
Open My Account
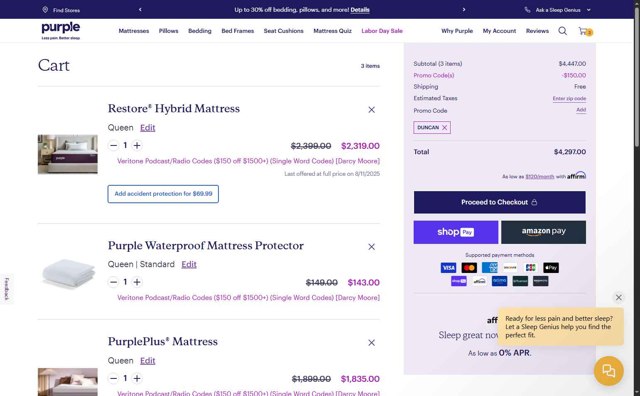coord(499,31)
